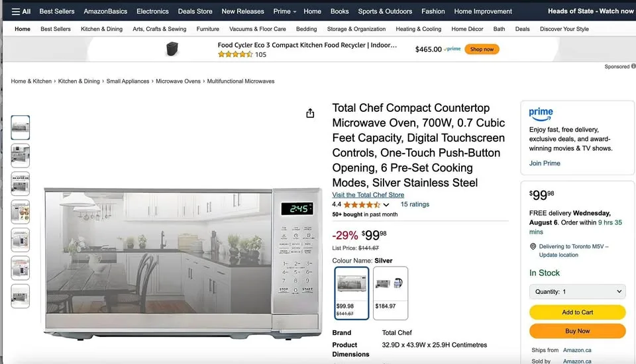Select the $184.97 bundle colour option

click(x=390, y=293)
